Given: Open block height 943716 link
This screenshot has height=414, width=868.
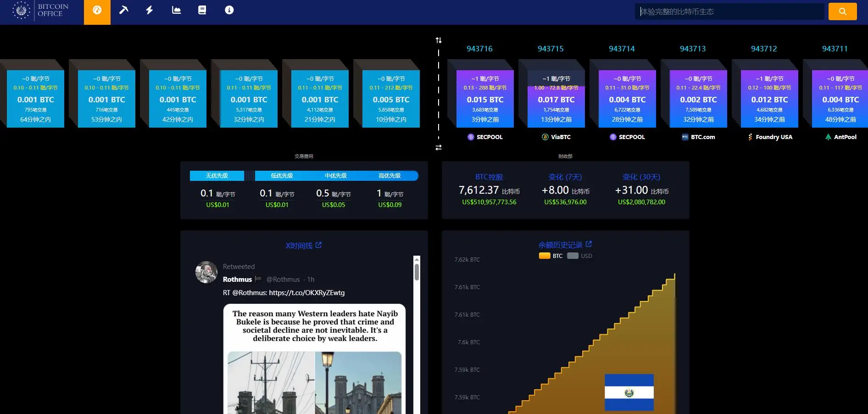Looking at the screenshot, I should 479,49.
